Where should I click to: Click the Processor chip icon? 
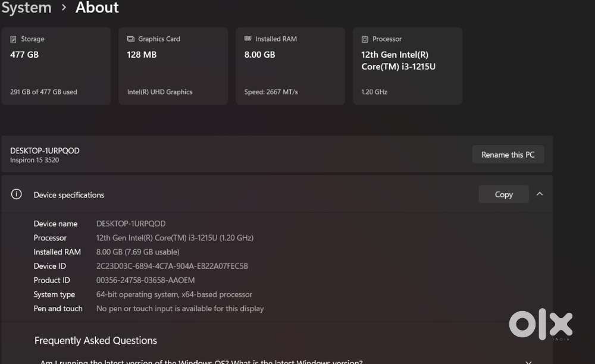(365, 39)
